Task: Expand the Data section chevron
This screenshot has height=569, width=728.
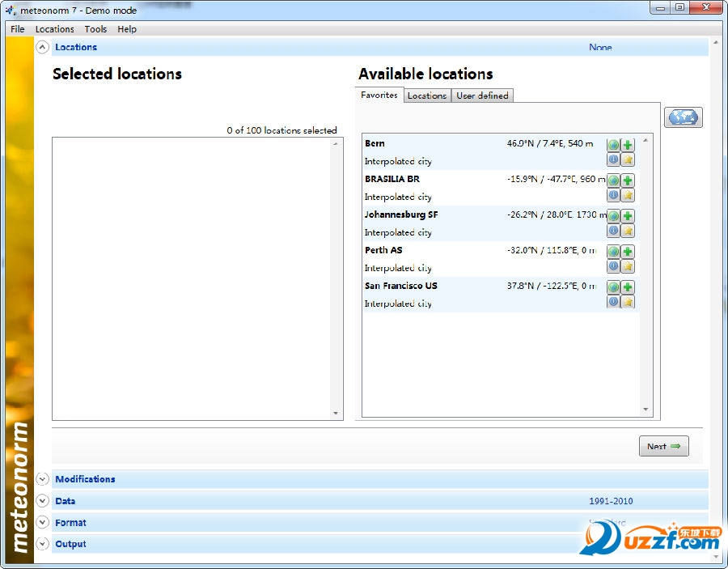Action: [42, 501]
